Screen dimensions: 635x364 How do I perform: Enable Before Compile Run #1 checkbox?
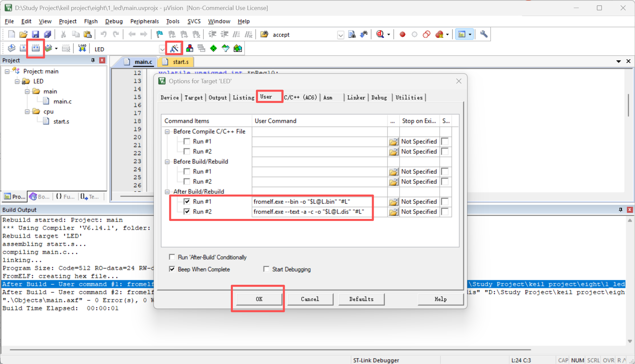coord(187,141)
